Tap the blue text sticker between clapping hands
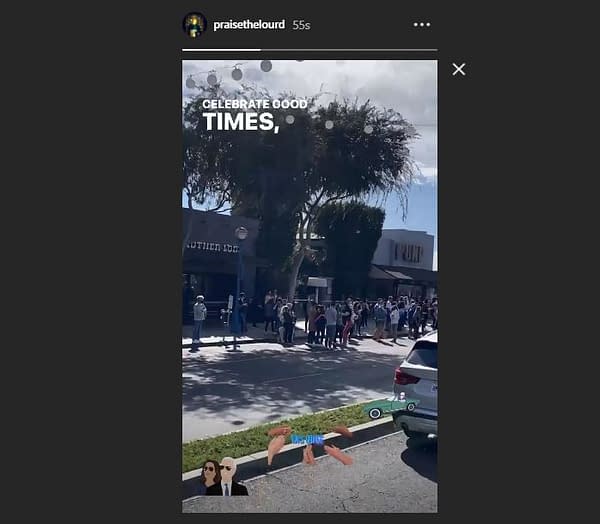Viewport: 600px width, 524px height. click(x=307, y=440)
